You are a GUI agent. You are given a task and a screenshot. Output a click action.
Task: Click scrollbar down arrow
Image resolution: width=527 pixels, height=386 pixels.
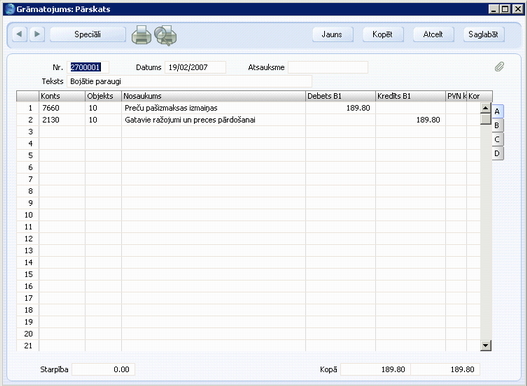(485, 345)
